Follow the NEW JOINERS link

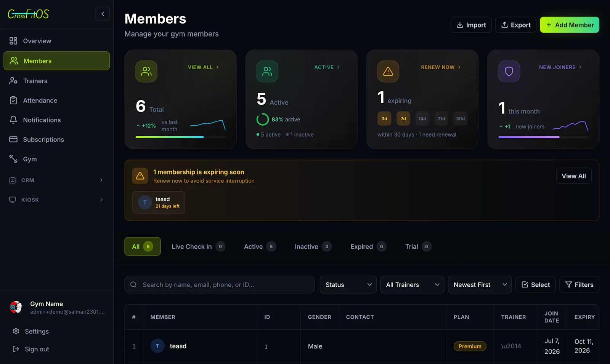pos(560,67)
